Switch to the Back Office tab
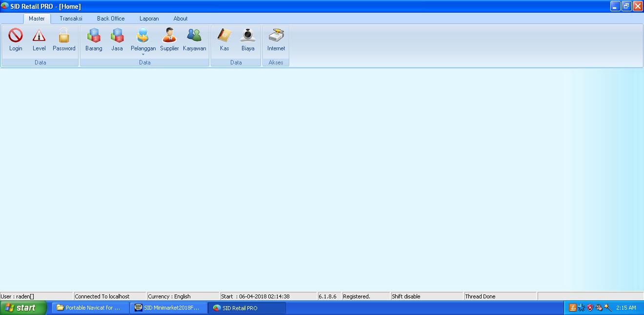644x315 pixels. pyautogui.click(x=111, y=19)
